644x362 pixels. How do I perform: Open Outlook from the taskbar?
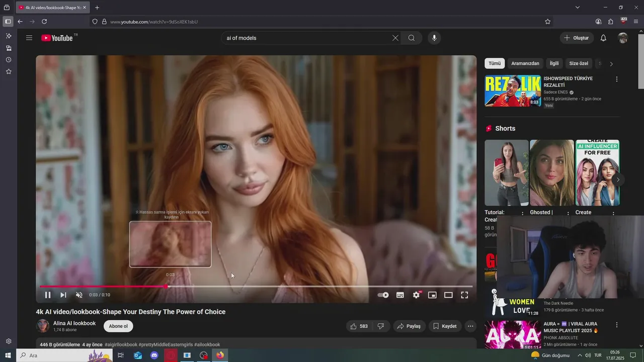(x=138, y=355)
